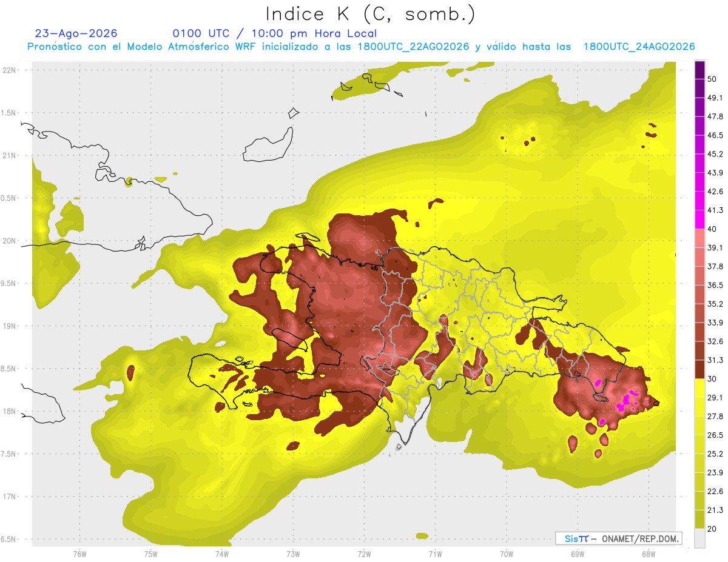Click the legend value "23.9"
728x562 pixels.
tap(715, 473)
